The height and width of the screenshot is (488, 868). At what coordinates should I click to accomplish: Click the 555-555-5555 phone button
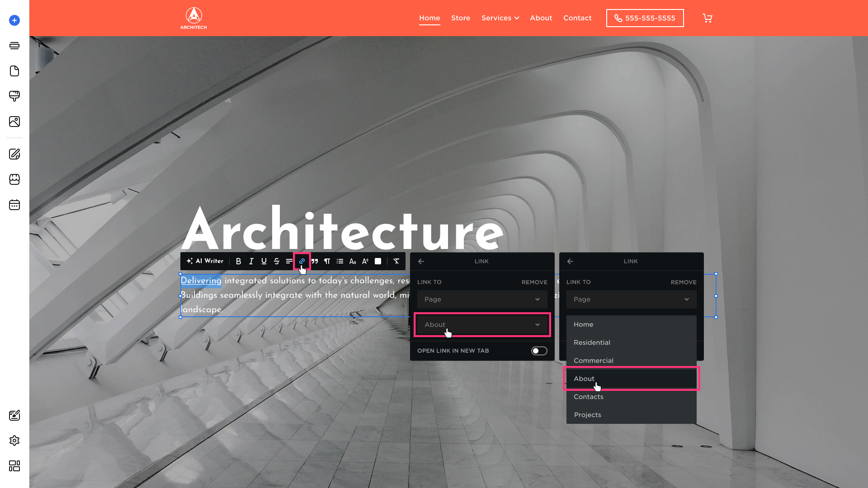pos(645,18)
